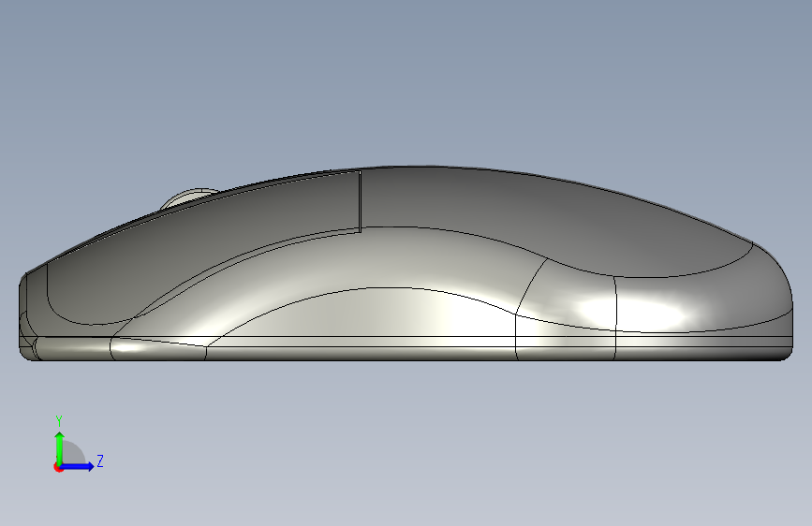
Task: Click the red X axis origin dot
Action: click(58, 467)
